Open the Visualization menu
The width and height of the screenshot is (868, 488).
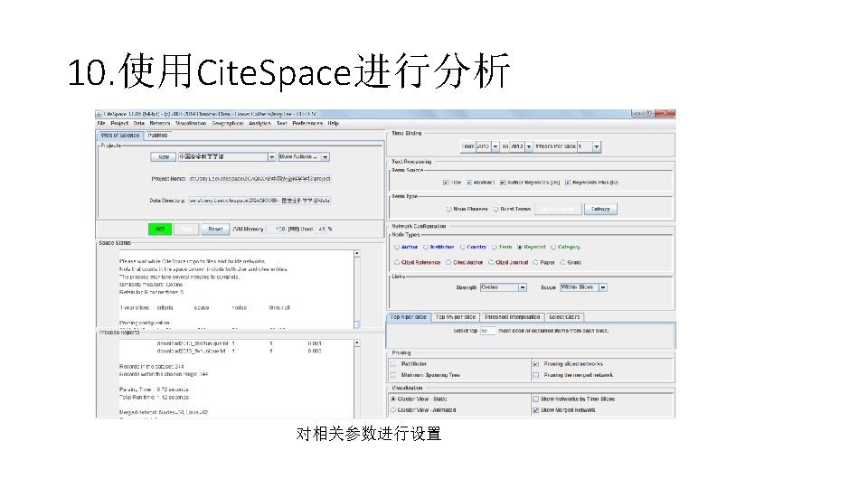click(191, 124)
